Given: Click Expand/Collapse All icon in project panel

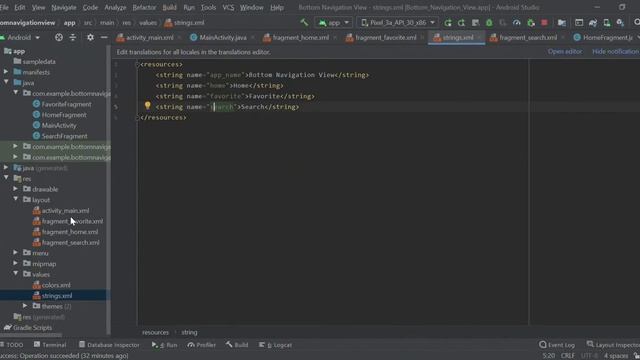Looking at the screenshot, I should coord(73,38).
